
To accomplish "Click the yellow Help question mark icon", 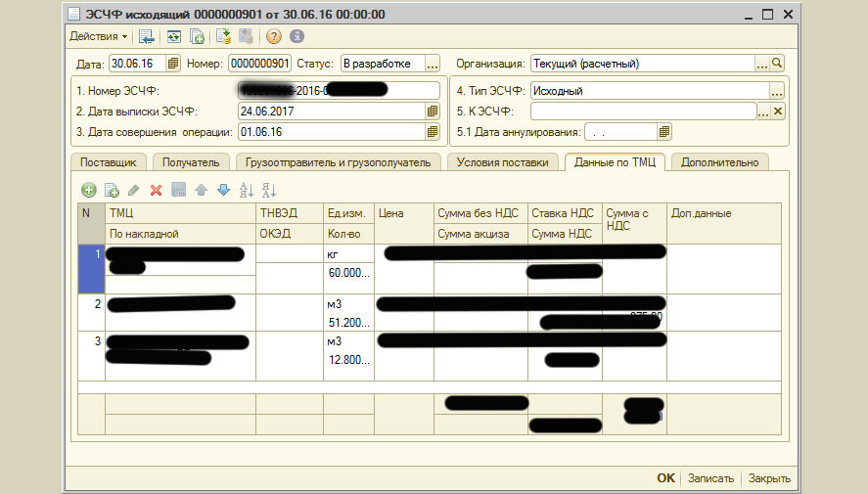I will 274,36.
